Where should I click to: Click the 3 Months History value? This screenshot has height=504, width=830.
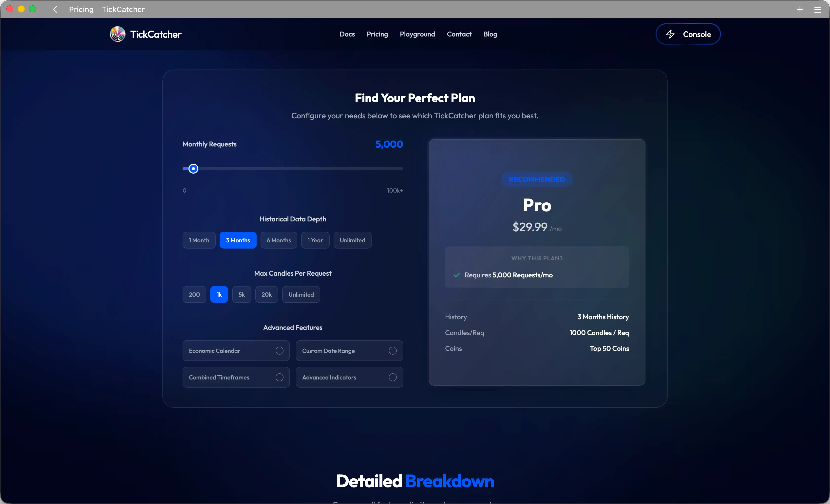pyautogui.click(x=603, y=317)
